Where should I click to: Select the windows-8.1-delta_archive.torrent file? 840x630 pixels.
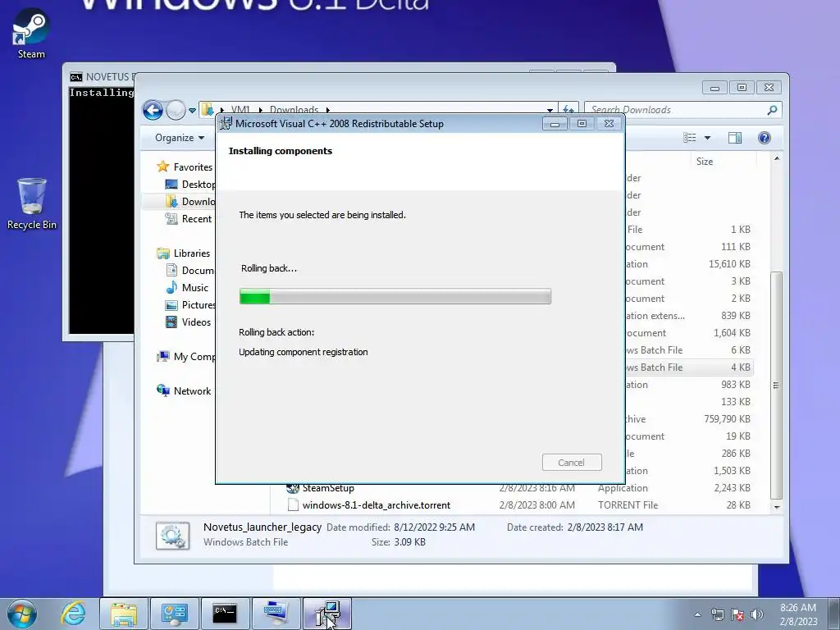376,505
